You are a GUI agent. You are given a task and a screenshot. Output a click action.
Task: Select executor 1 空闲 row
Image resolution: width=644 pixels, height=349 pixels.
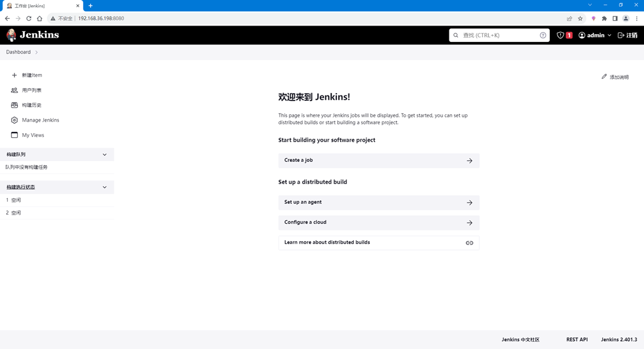click(x=57, y=200)
